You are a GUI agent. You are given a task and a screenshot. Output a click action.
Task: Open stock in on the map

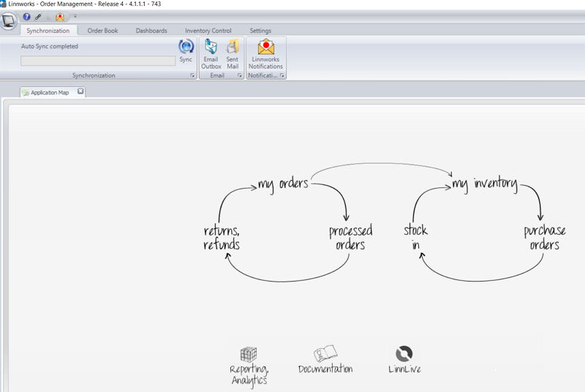(x=415, y=236)
